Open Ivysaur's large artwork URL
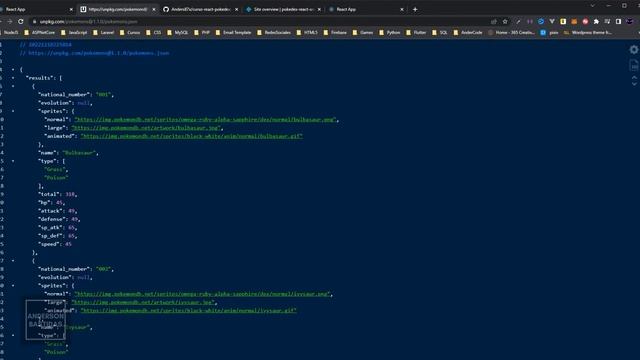 143,302
